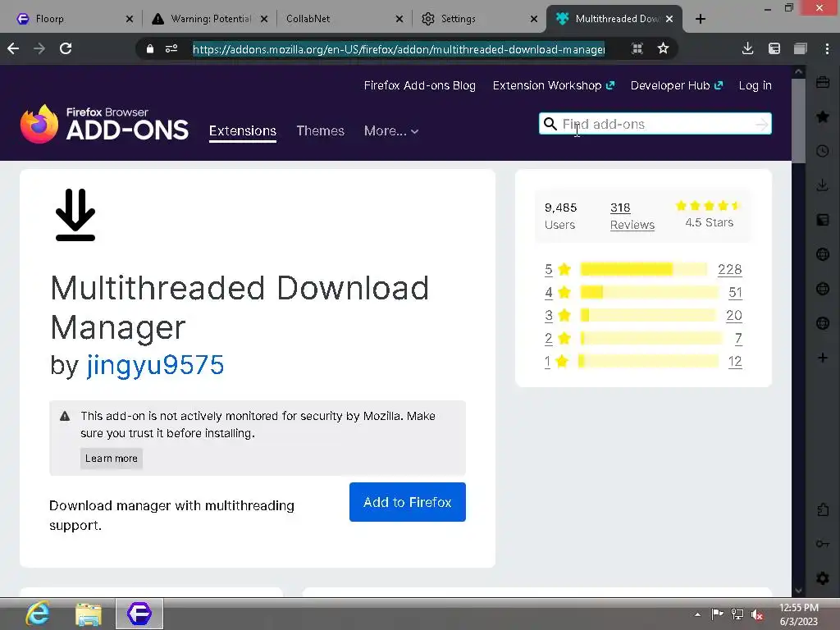Open the briefcase tools icon in sidebar
Image resolution: width=840 pixels, height=630 pixels.
pos(823,83)
